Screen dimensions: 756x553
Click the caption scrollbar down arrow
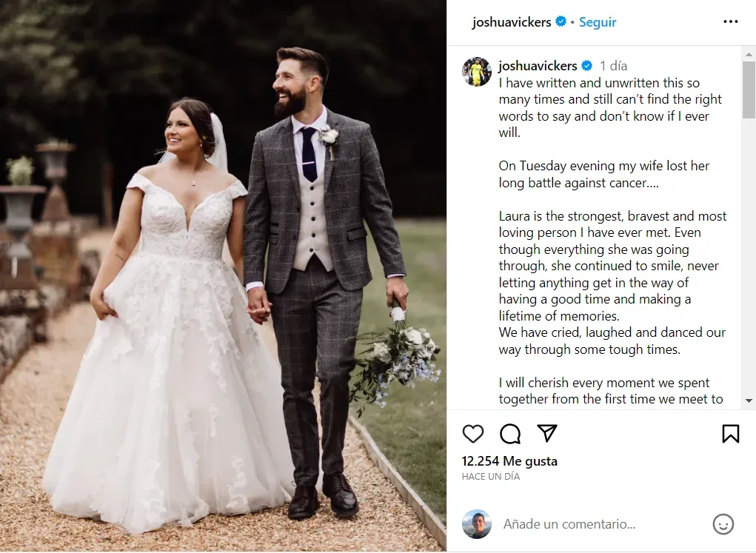click(749, 400)
